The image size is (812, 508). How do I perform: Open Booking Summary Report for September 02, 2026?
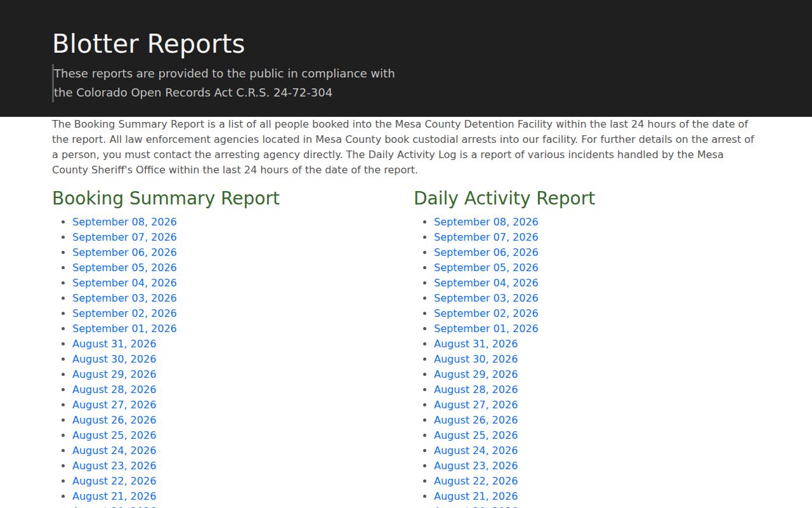click(124, 313)
